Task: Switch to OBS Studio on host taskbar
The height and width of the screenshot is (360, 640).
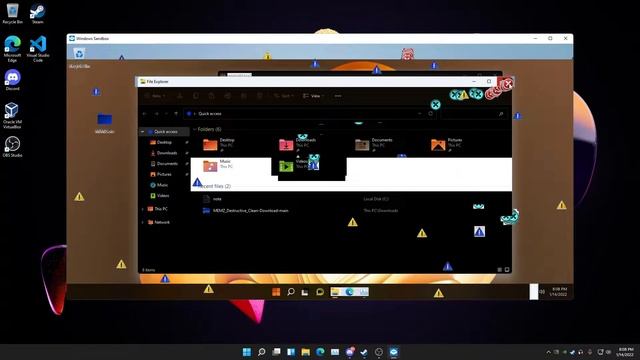Action: click(379, 352)
